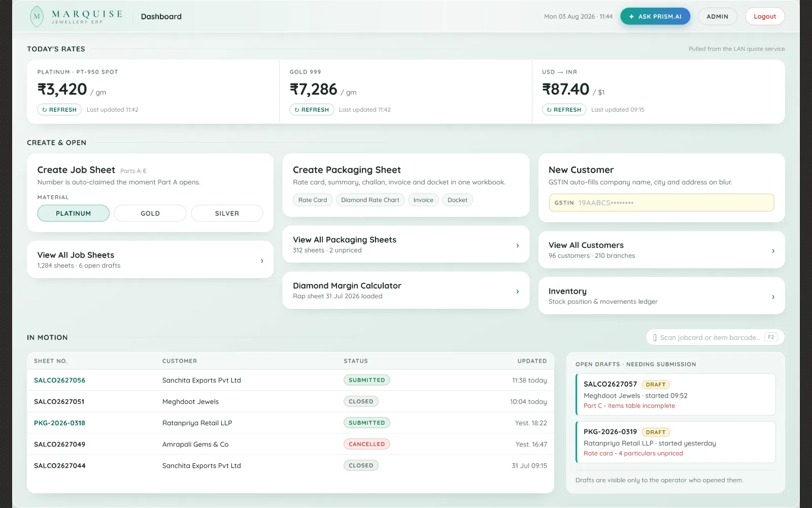Open the Invoice sheet chip
812x508 pixels.
pos(423,200)
